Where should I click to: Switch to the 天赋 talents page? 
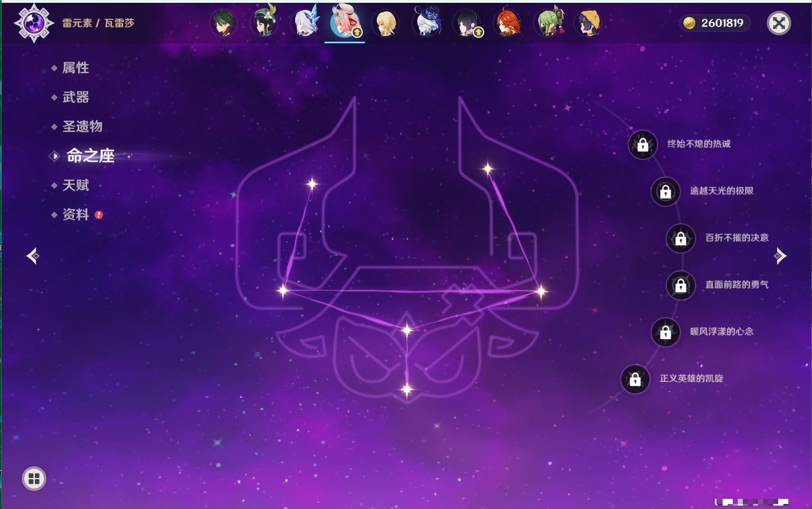pos(75,185)
